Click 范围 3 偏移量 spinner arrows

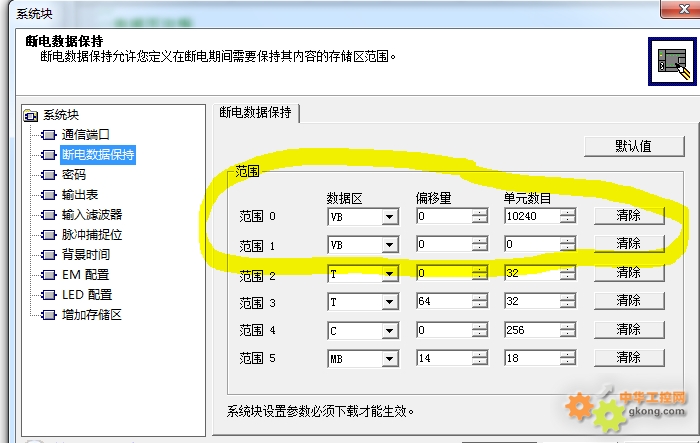coord(480,301)
